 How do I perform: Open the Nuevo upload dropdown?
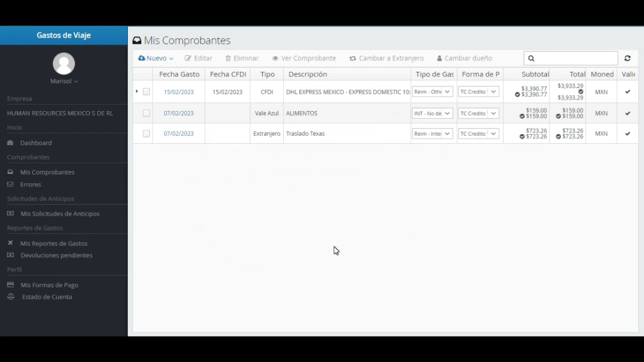click(156, 58)
